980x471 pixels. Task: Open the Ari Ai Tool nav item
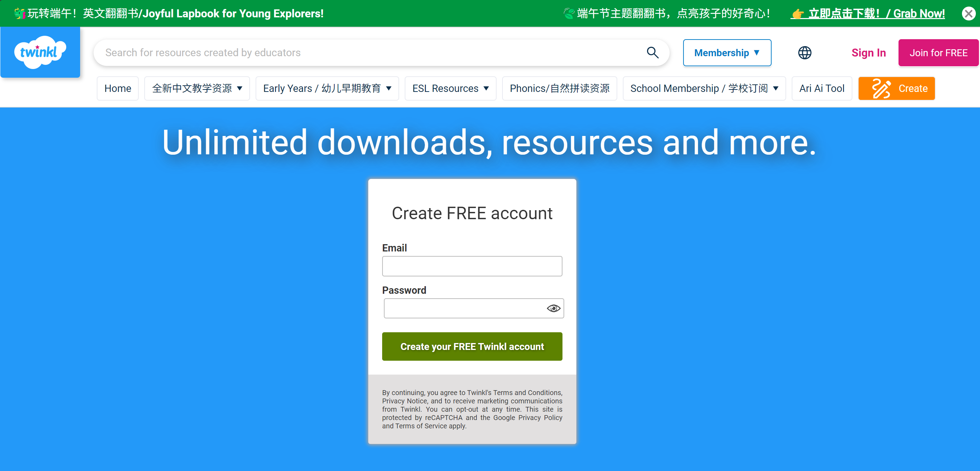[822, 88]
